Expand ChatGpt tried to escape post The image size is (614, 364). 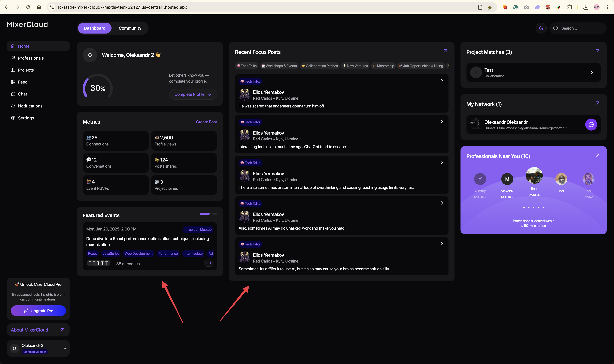click(x=442, y=122)
